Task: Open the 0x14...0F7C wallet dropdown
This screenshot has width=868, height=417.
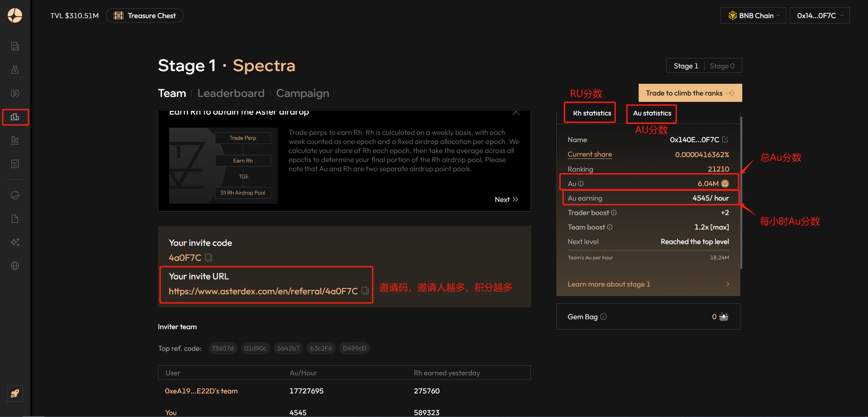Action: pyautogui.click(x=820, y=15)
